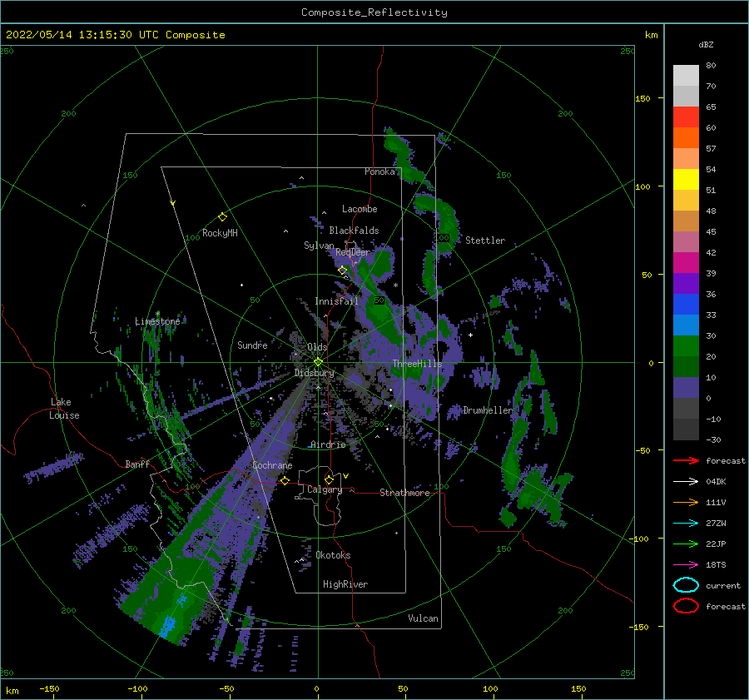Click the Ponoka label
Screen dimensions: 749x700
(x=379, y=171)
